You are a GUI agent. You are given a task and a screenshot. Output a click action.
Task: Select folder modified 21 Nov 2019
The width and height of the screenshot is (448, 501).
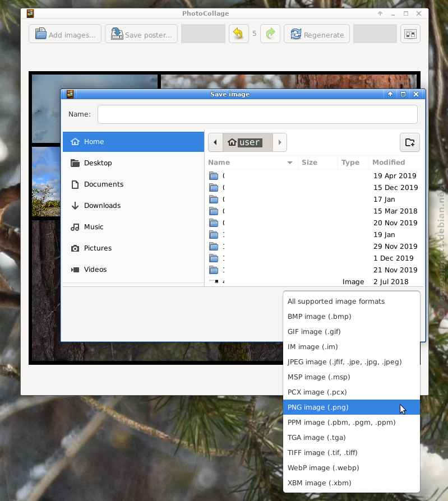315,270
